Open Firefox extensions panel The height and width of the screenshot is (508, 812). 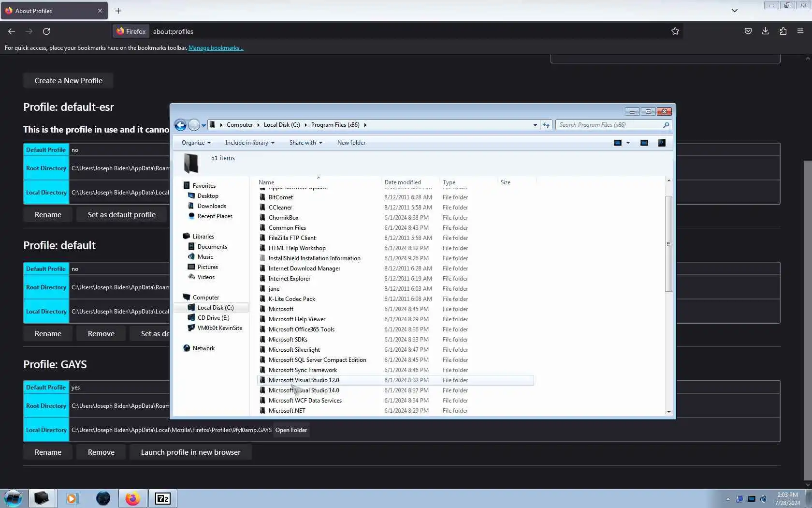coord(783,31)
